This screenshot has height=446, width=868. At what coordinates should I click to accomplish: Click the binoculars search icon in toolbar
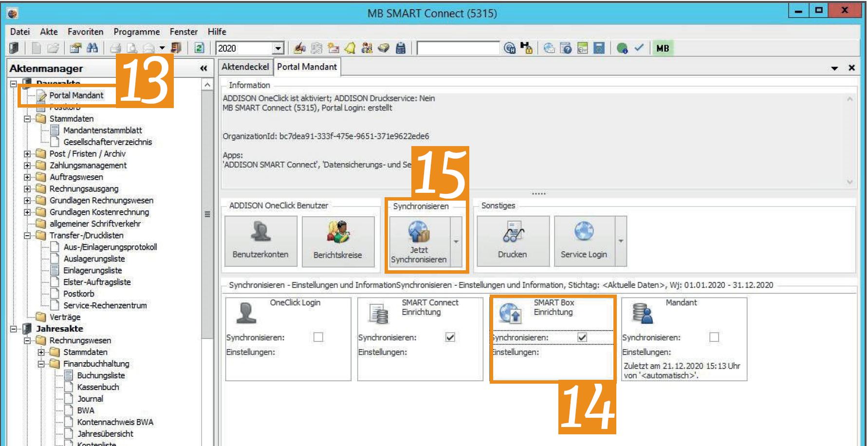pyautogui.click(x=92, y=48)
